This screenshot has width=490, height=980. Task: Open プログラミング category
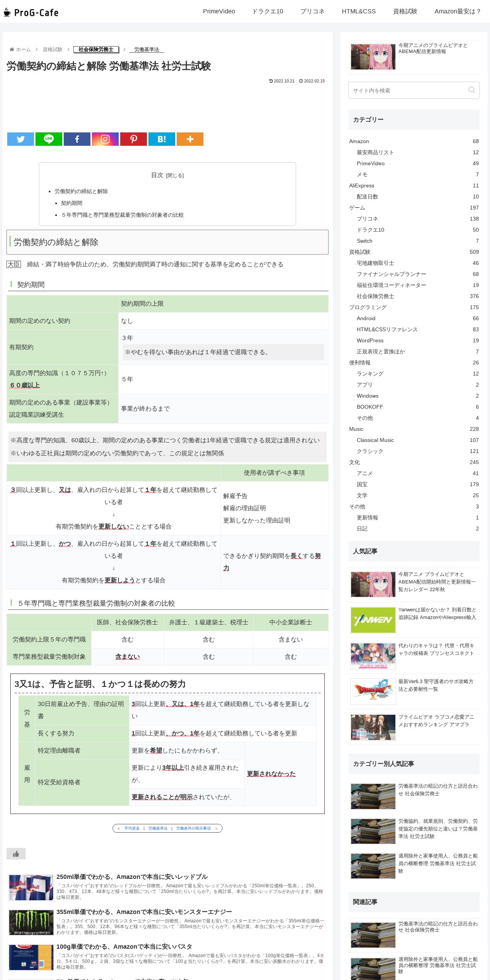[414, 307]
